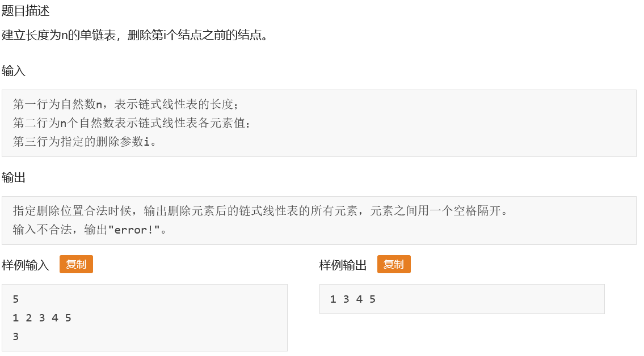Click the sequence 1 2 3 4 5
This screenshot has height=356, width=644.
tap(41, 317)
